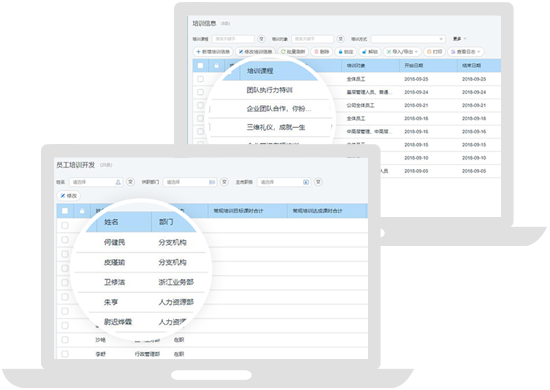Image resolution: width=550 pixels, height=390 pixels.
Task: Click the person picker icon in 姓名 field
Action: point(118,182)
